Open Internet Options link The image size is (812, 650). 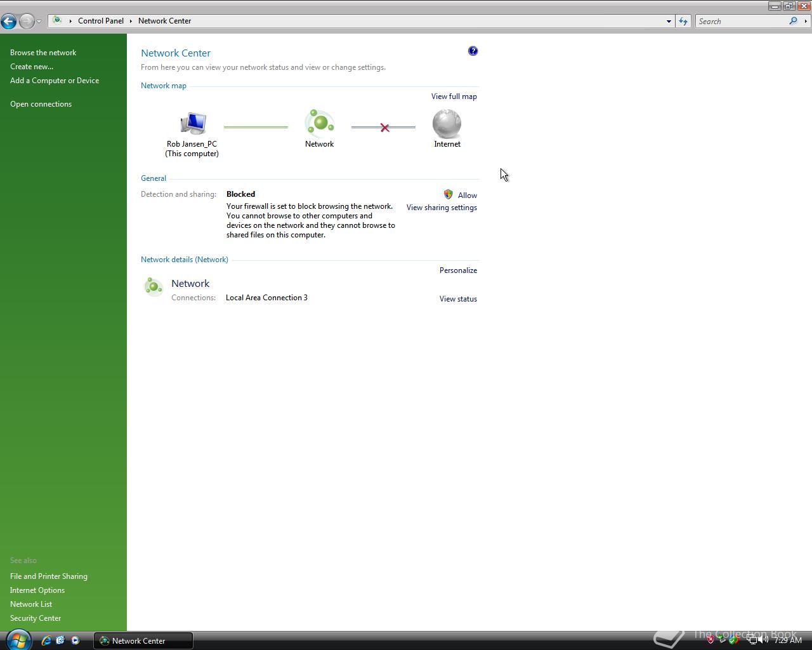(37, 590)
